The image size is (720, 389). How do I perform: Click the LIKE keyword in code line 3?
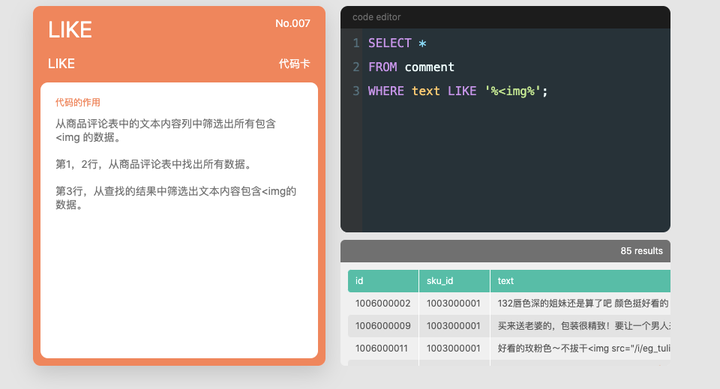[x=462, y=91]
